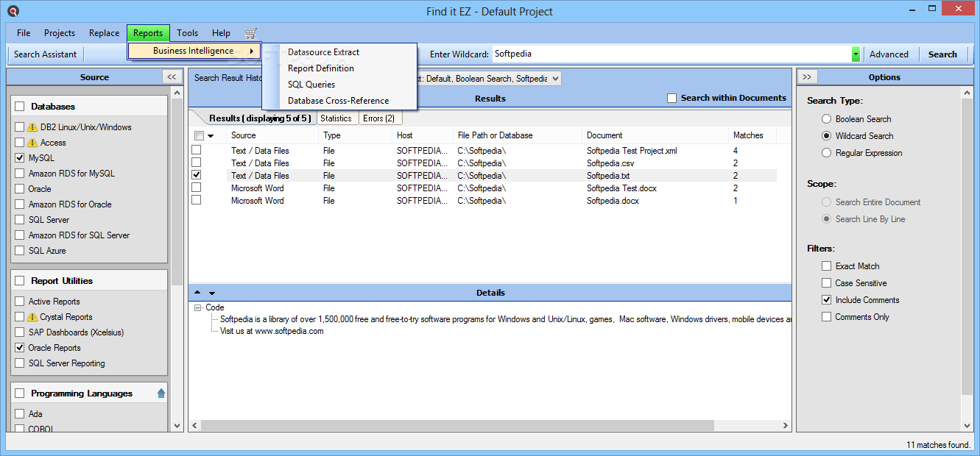The image size is (980, 456).
Task: Select the Softpedia.docx document row
Action: pos(484,201)
